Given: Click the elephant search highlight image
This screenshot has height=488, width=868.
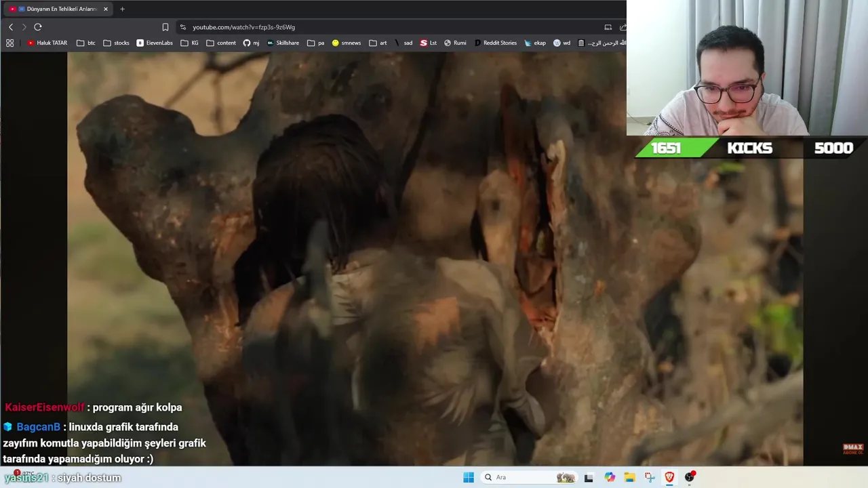Looking at the screenshot, I should point(566,477).
